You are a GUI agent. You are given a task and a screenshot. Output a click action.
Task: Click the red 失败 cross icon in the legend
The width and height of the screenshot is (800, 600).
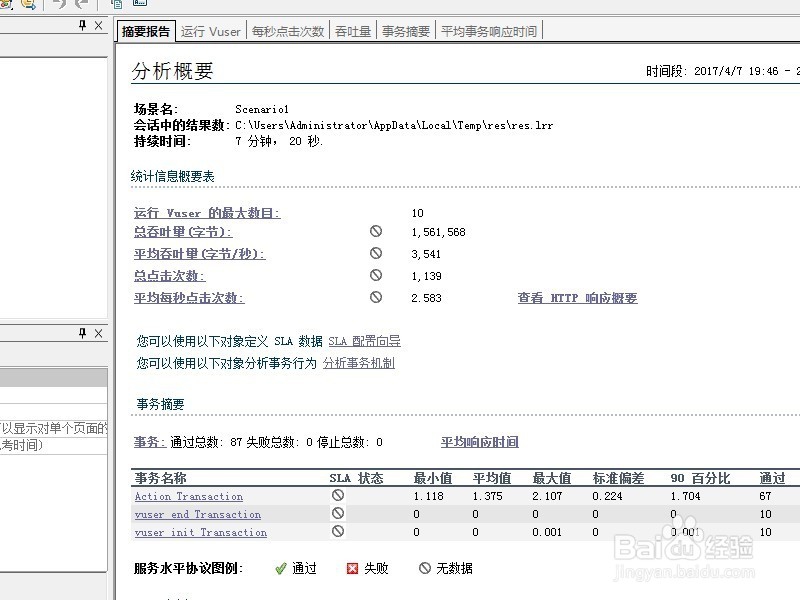(x=353, y=567)
